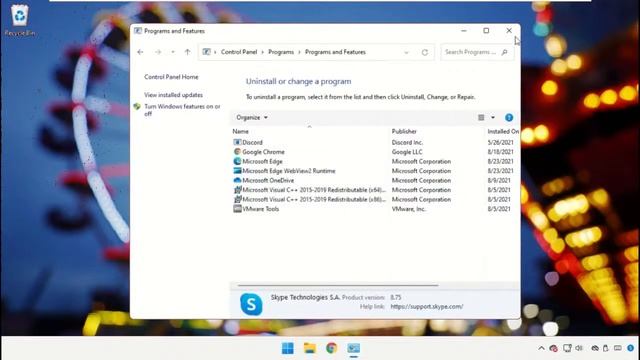Click the Microsoft OneDrive cloud icon
Image resolution: width=640 pixels, height=360 pixels.
[x=237, y=180]
